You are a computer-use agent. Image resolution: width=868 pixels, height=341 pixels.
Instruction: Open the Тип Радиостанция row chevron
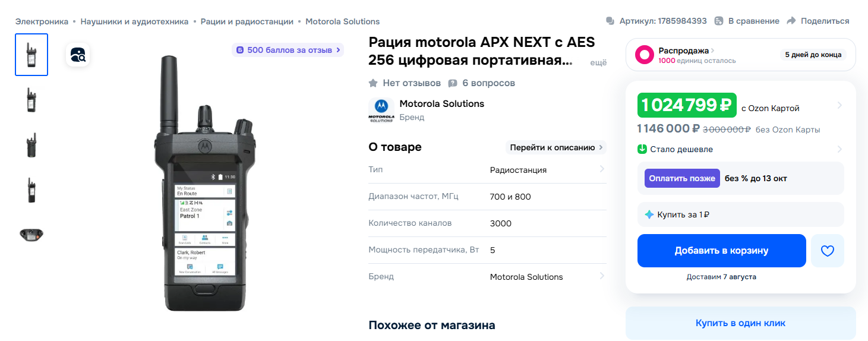point(601,169)
